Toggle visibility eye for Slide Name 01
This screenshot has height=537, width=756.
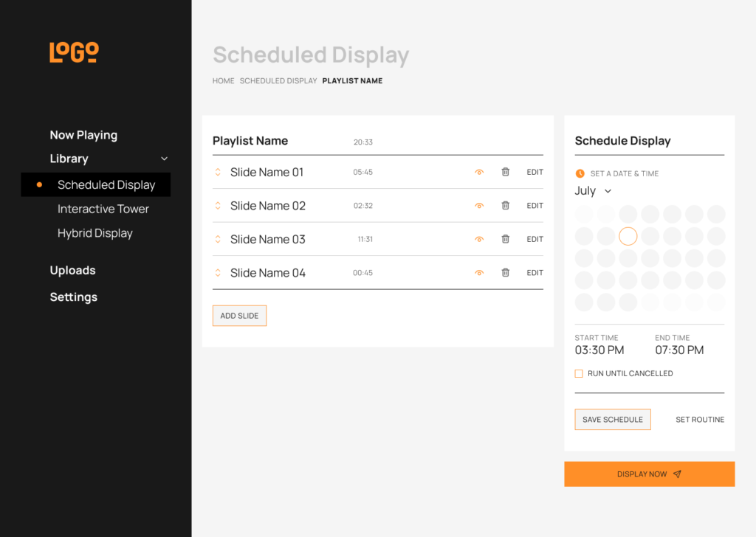click(479, 172)
